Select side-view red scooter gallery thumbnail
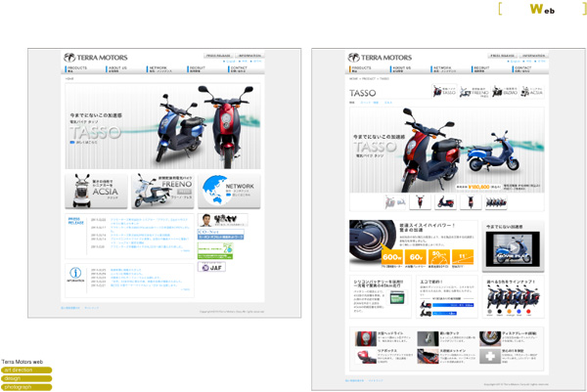The image size is (587, 392). click(x=445, y=202)
